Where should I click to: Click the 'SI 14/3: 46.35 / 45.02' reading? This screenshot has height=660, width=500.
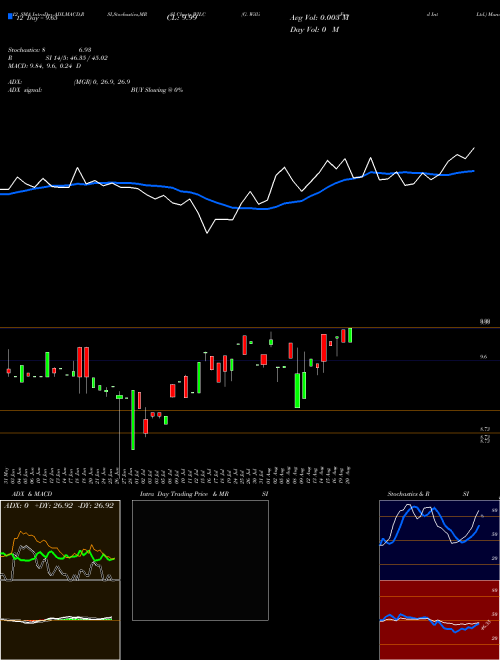77,58
